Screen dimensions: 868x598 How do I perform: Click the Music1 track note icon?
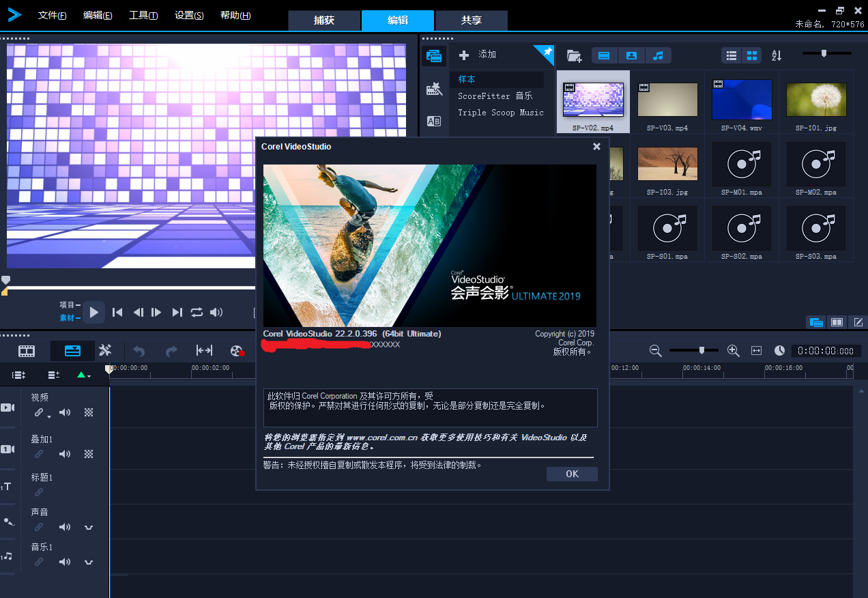tap(7, 556)
